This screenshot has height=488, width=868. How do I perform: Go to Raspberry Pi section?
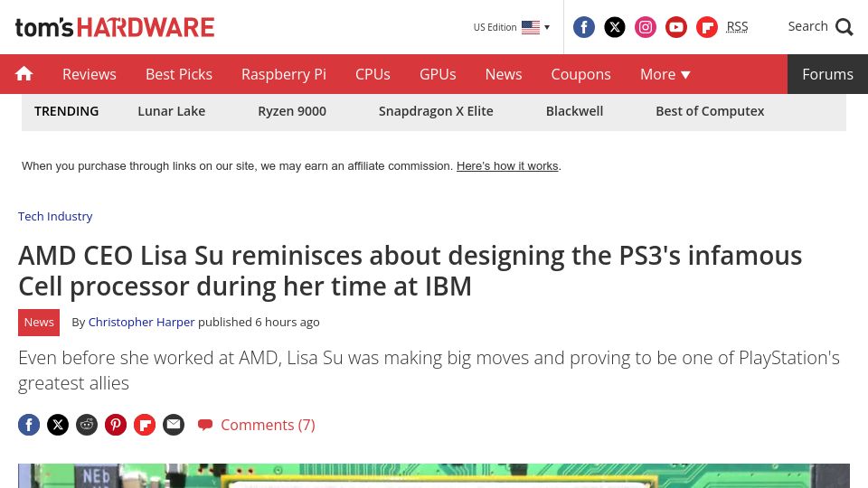(x=283, y=74)
